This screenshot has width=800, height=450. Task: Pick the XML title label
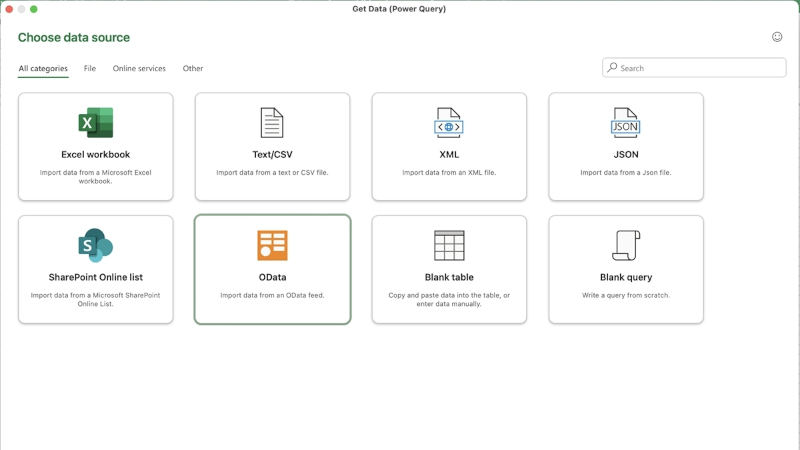pos(449,155)
